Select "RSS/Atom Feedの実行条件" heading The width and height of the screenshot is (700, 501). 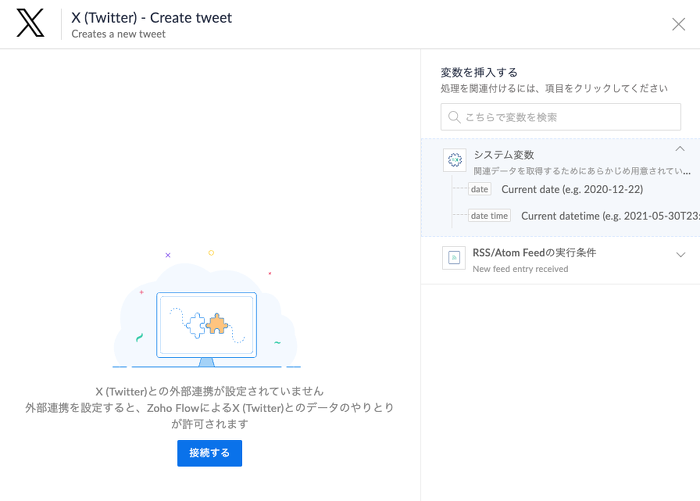[x=534, y=252]
